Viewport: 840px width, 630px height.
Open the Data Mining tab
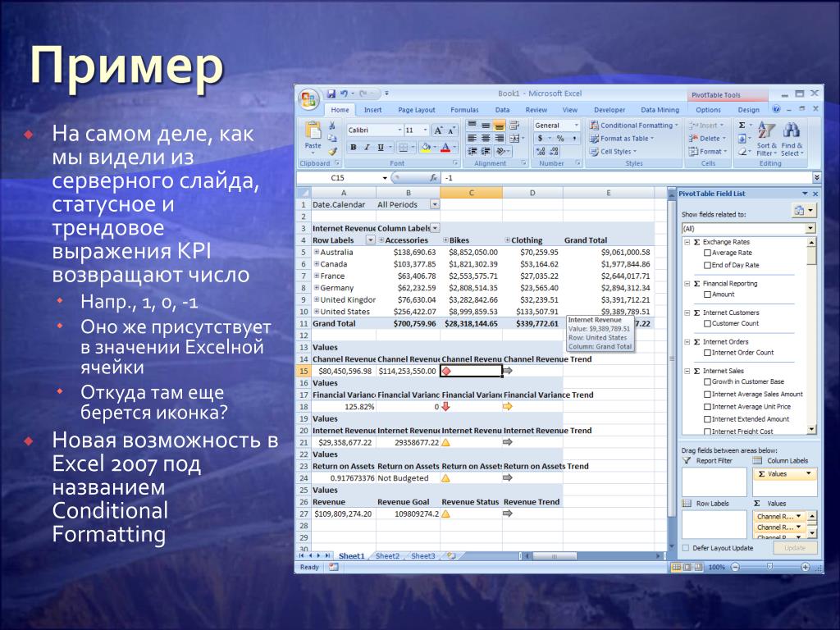(x=660, y=110)
